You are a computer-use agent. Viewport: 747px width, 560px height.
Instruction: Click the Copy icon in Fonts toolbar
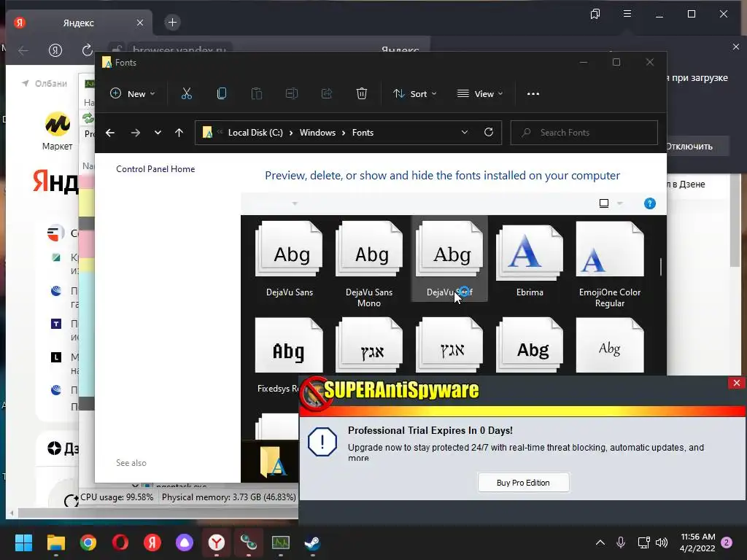222,94
